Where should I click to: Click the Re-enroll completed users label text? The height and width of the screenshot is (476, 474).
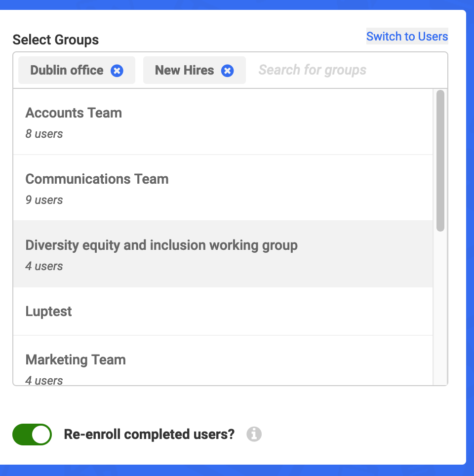point(149,434)
